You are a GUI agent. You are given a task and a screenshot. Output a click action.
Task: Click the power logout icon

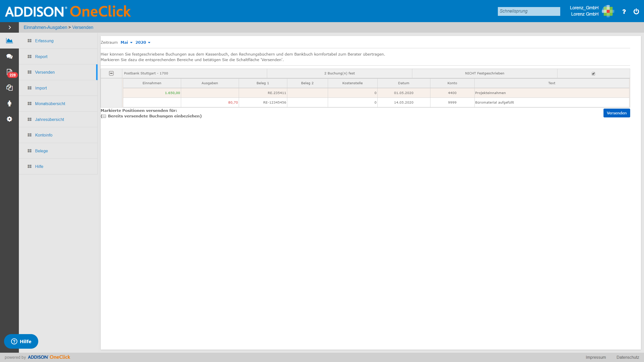pyautogui.click(x=636, y=11)
